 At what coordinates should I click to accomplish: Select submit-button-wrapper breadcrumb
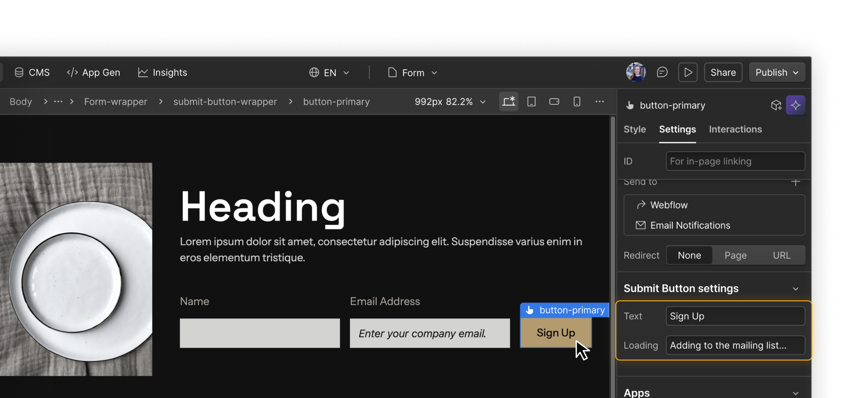tap(225, 102)
